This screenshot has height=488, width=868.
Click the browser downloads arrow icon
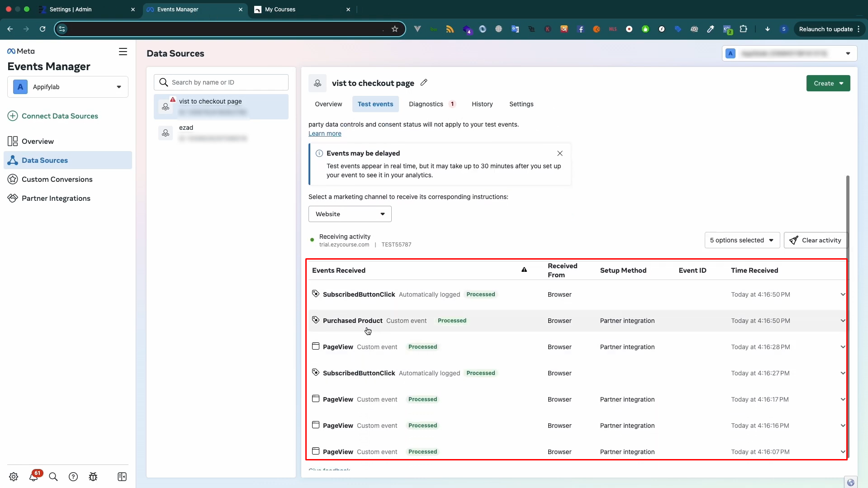(x=768, y=29)
